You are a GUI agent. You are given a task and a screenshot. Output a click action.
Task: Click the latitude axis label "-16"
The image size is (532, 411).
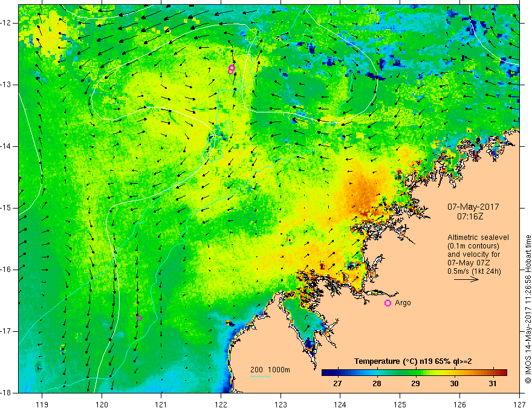click(6, 270)
